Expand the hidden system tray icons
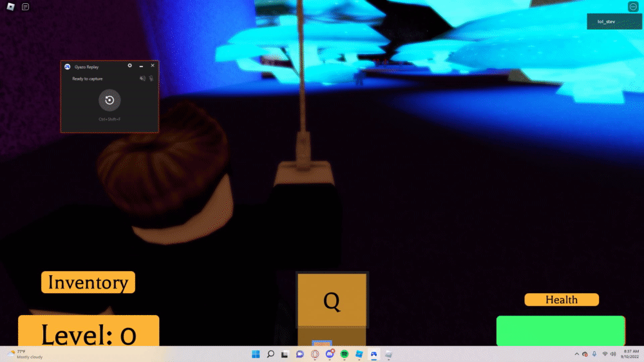644x362 pixels. point(576,354)
